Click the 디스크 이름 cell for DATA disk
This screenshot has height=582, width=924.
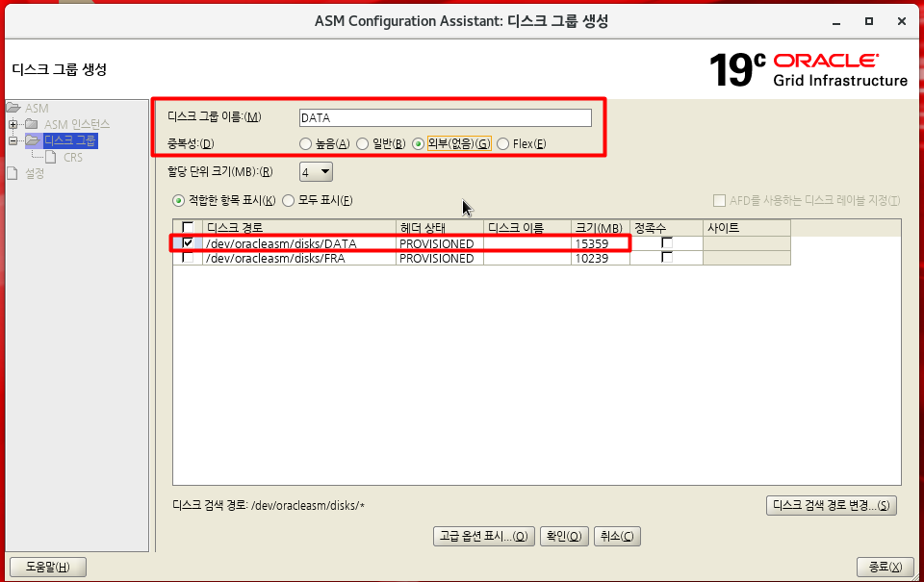527,243
